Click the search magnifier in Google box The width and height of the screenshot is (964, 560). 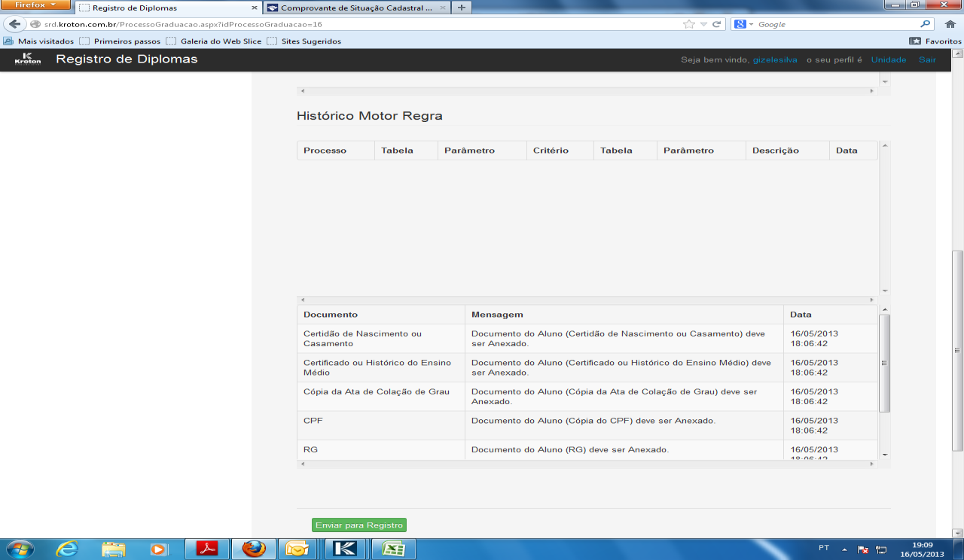[x=926, y=24]
